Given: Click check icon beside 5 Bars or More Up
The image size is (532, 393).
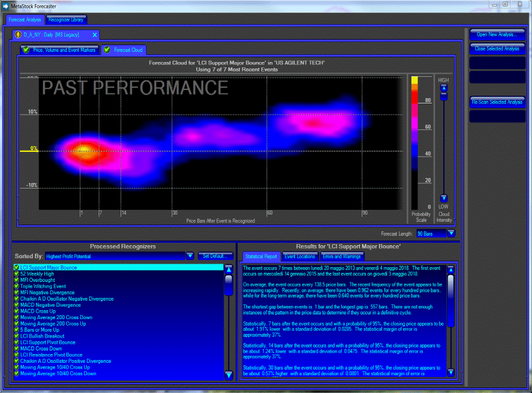Looking at the screenshot, I should pos(17,330).
